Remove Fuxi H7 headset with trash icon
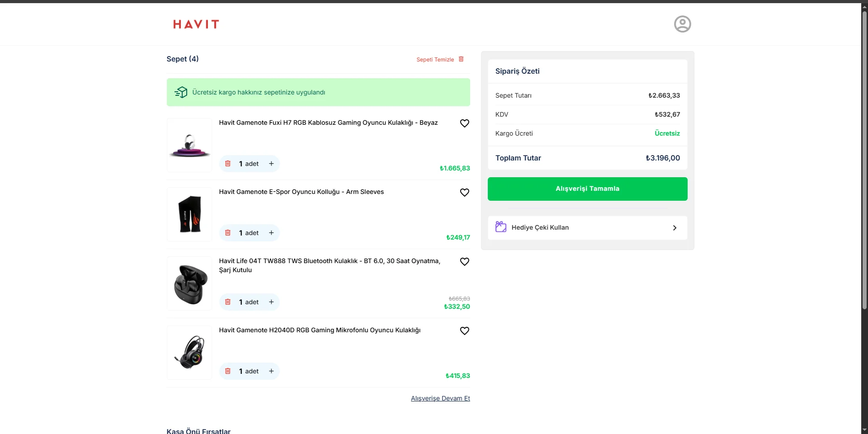 tap(228, 164)
